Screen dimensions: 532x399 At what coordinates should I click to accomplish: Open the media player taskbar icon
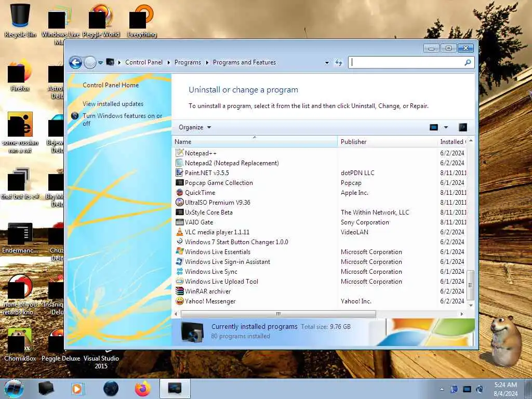point(77,389)
